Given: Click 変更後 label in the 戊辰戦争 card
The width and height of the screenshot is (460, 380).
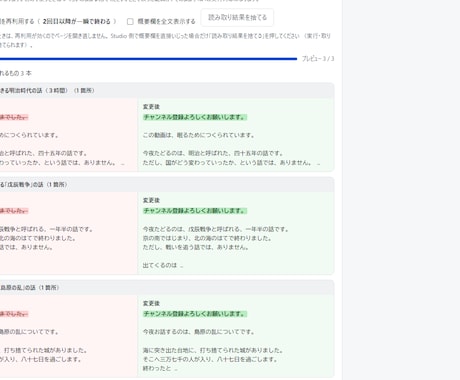Looking at the screenshot, I should tap(151, 200).
